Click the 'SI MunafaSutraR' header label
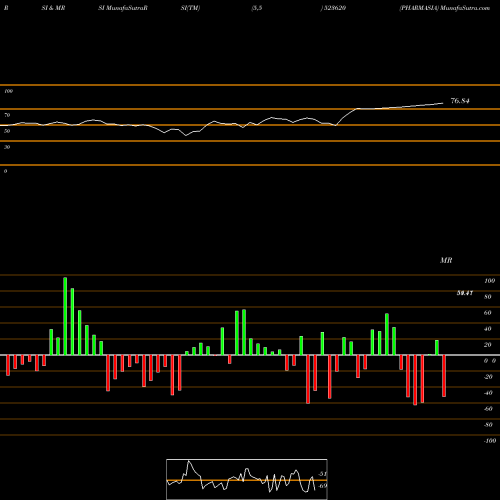Image resolution: width=500 pixels, height=500 pixels. pos(123,8)
